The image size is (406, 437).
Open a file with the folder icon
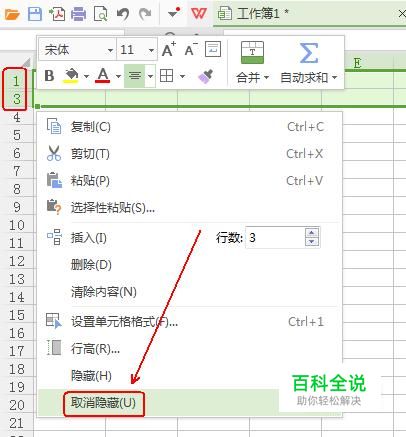click(x=12, y=14)
